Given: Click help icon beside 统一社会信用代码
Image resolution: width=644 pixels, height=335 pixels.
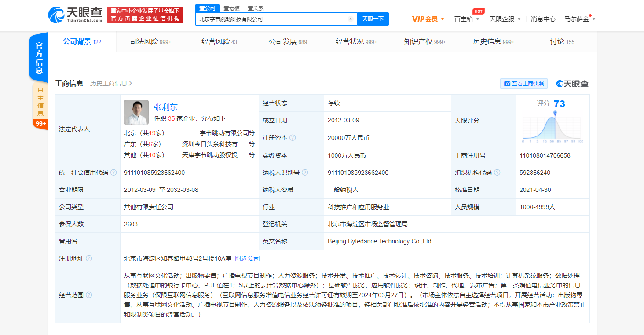Looking at the screenshot, I should [x=113, y=173].
